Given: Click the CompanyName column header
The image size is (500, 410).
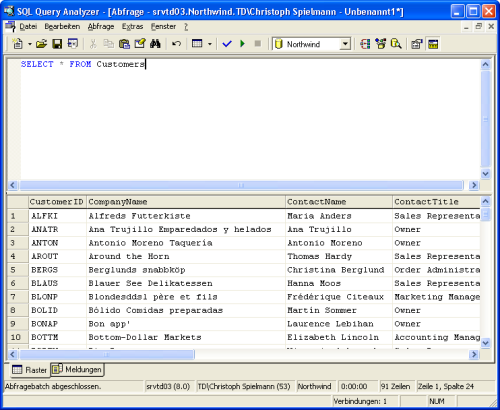Looking at the screenshot, I should 186,202.
